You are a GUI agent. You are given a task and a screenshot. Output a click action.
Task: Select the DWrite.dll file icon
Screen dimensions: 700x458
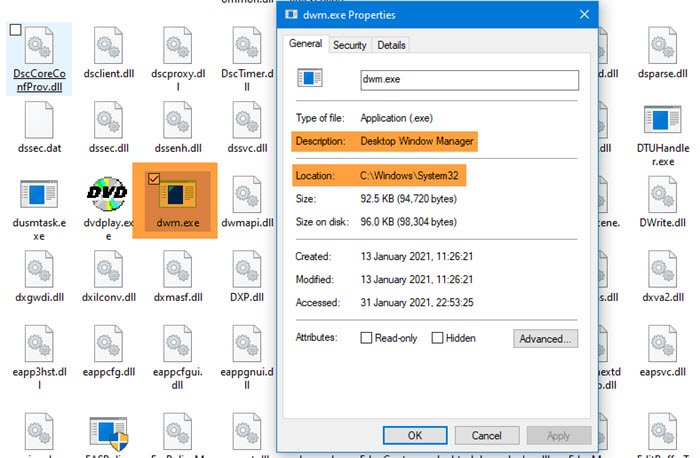coord(662,194)
